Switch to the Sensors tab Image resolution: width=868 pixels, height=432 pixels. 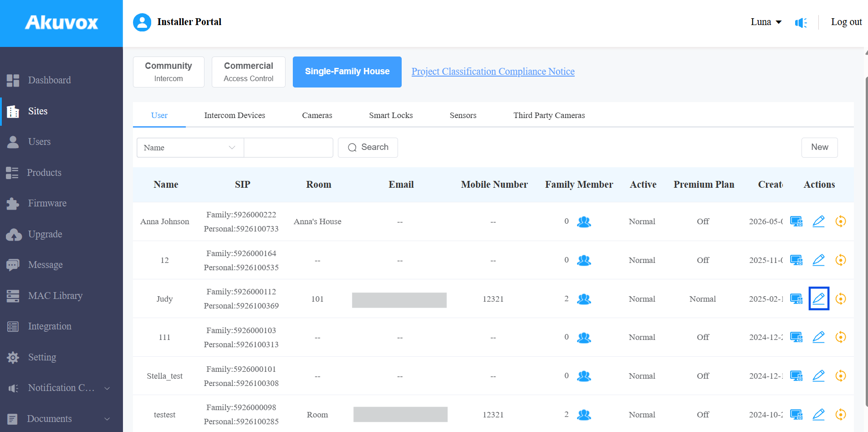point(463,115)
